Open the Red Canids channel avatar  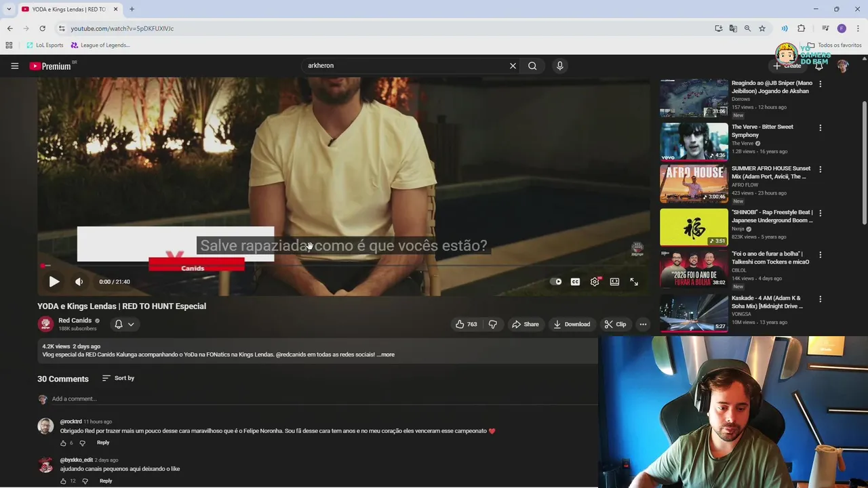[x=45, y=324]
